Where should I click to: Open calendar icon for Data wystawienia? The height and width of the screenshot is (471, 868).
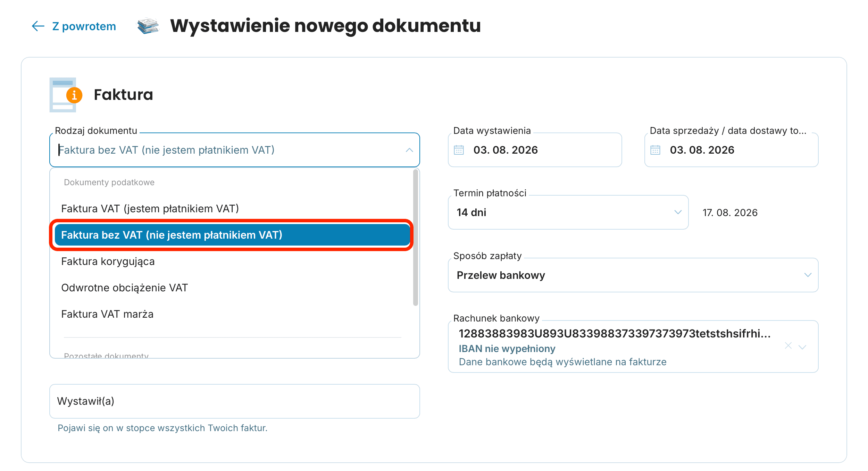(x=459, y=150)
